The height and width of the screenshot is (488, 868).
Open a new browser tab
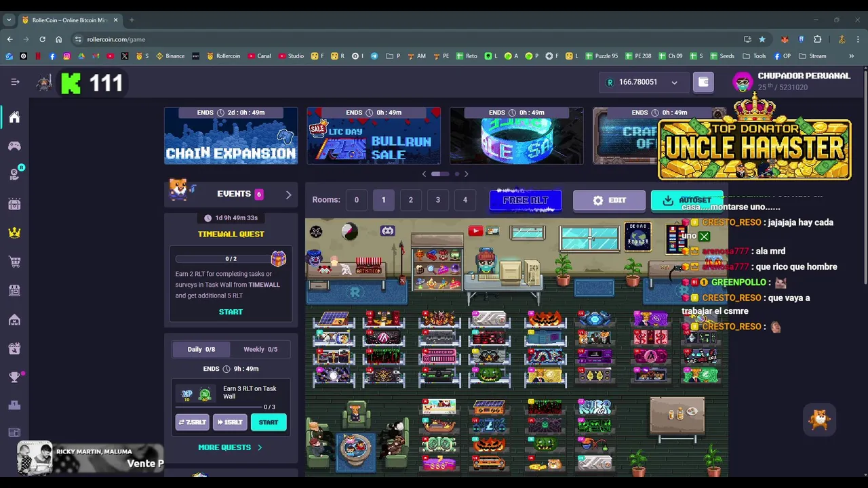tap(132, 20)
